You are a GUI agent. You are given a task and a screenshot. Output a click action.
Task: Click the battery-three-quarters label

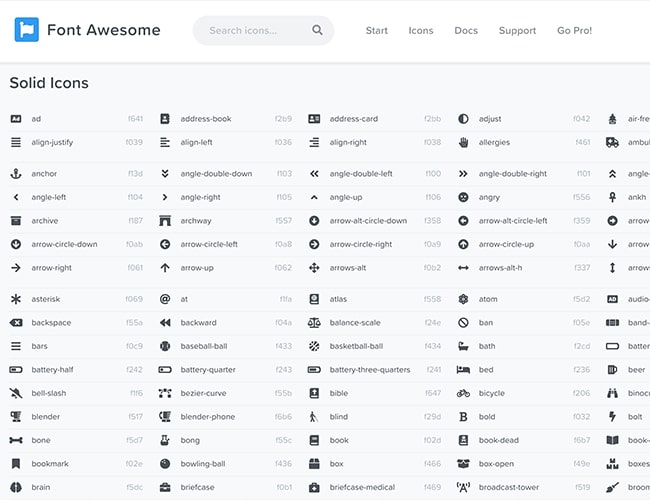[370, 370]
